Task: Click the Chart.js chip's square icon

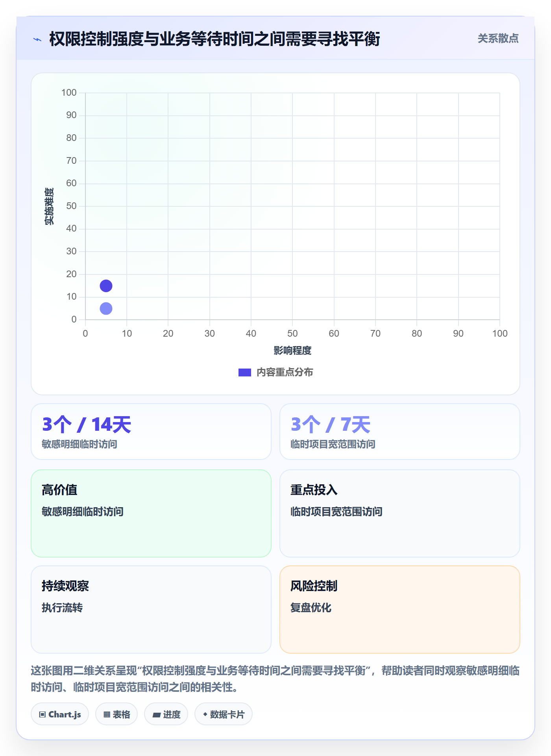Action: [x=43, y=715]
